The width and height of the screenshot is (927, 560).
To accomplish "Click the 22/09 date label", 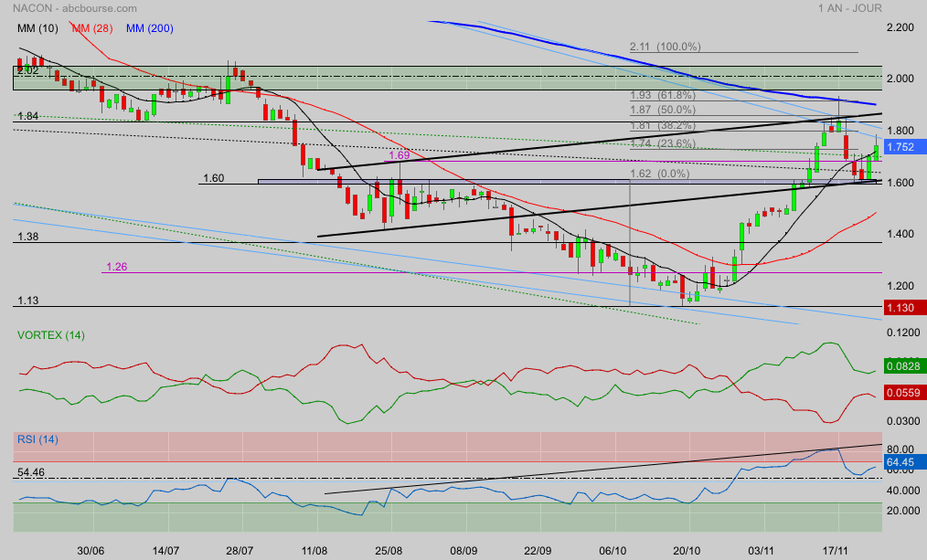I will click(x=538, y=551).
